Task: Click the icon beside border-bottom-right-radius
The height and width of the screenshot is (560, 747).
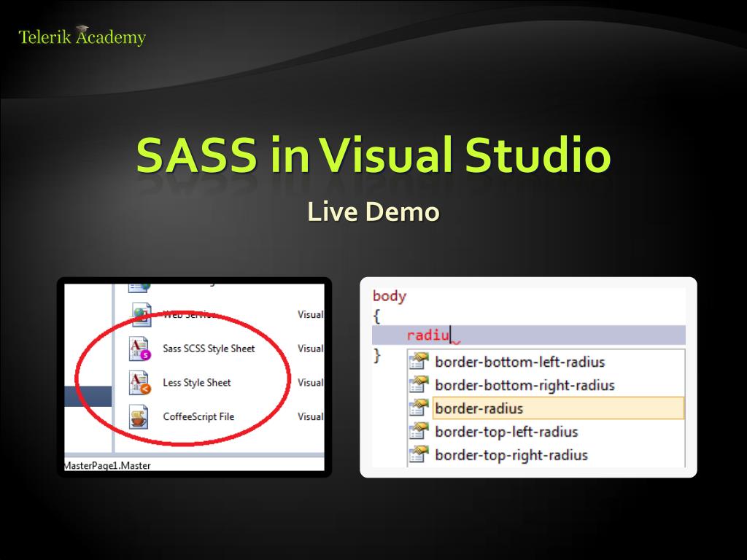Action: coord(419,384)
